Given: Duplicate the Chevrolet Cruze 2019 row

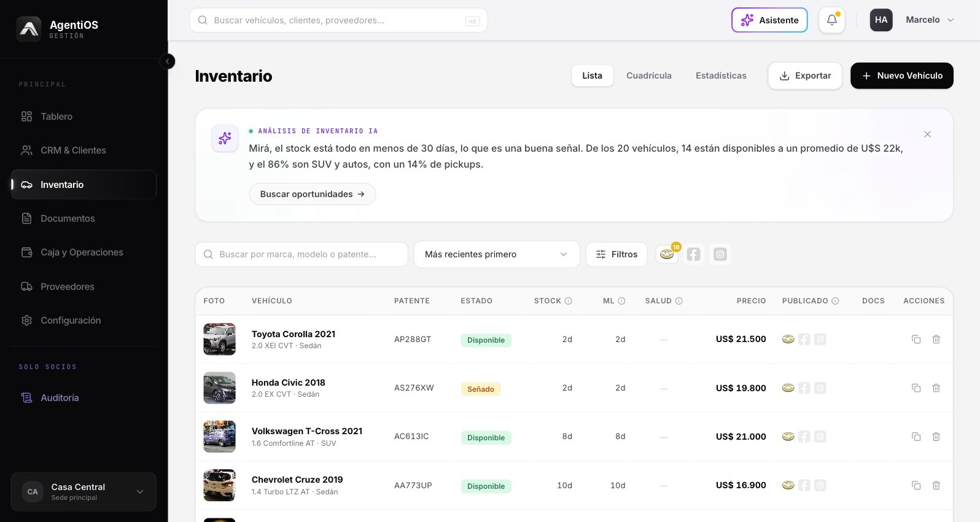Looking at the screenshot, I should tap(916, 485).
